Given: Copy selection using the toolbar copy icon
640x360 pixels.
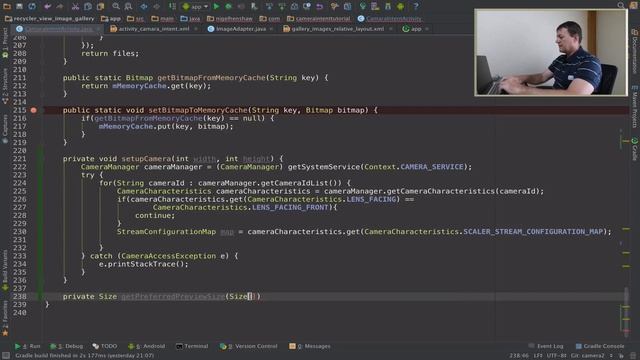Looking at the screenshot, I should pyautogui.click(x=88, y=6).
